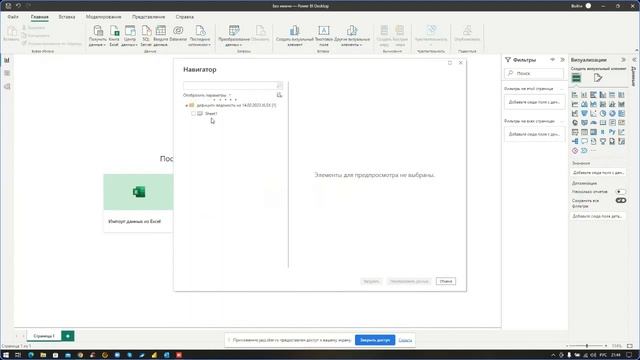Image resolution: width=640 pixels, height=360 pixels.
Task: Select the View ribbon tab
Action: click(148, 17)
